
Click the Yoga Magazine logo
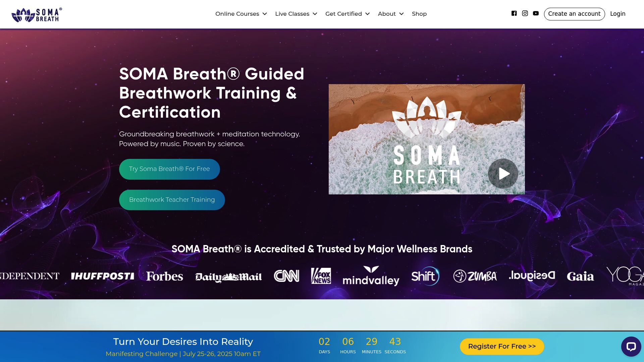tap(625, 276)
